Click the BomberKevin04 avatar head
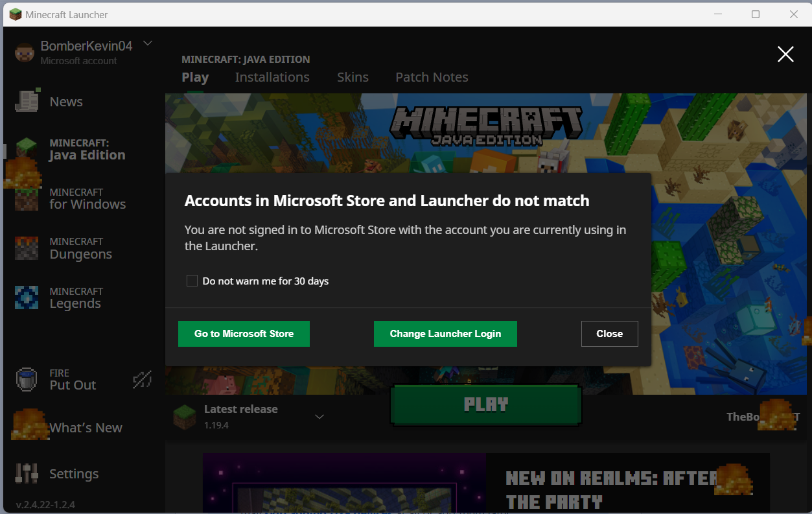 pyautogui.click(x=25, y=53)
